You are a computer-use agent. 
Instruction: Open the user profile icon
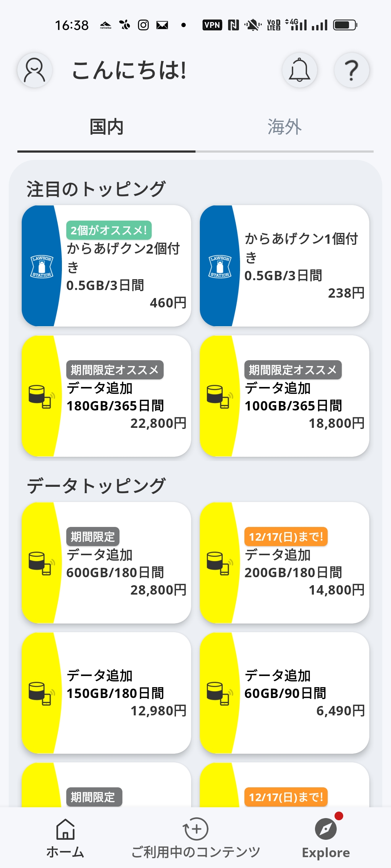click(x=35, y=70)
